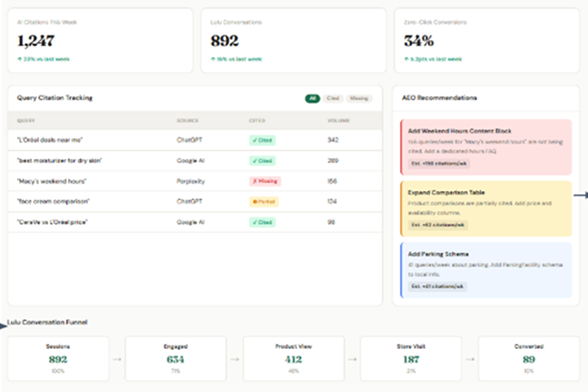Viewport: 588px width, 392px height.
Task: Switch to the 'Cited' filter pill
Action: point(333,98)
